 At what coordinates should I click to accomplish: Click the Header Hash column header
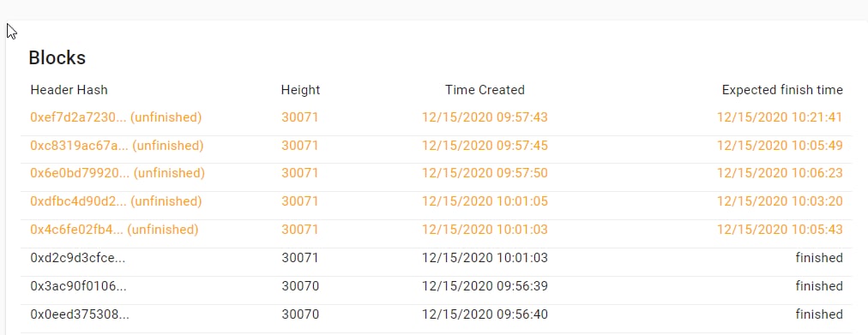pos(69,90)
